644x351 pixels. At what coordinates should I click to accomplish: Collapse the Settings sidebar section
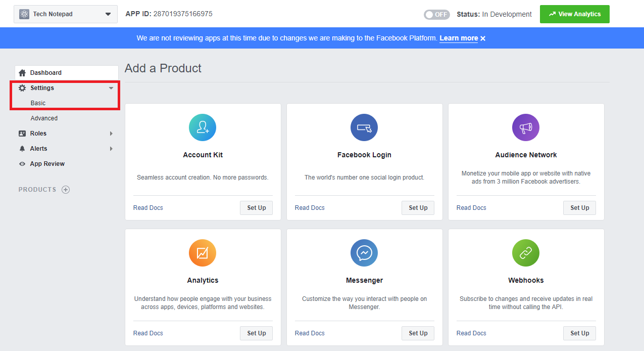coord(111,88)
